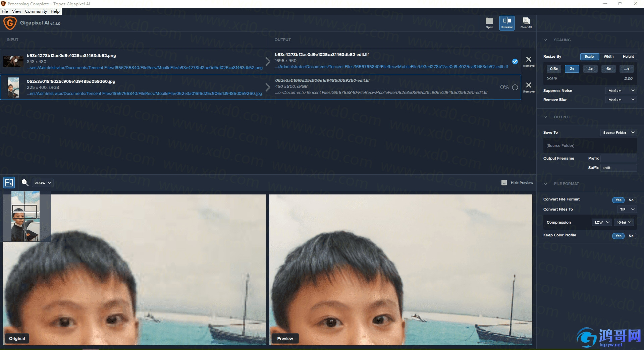Click the INPUT column header
The height and width of the screenshot is (350, 644).
(12, 40)
